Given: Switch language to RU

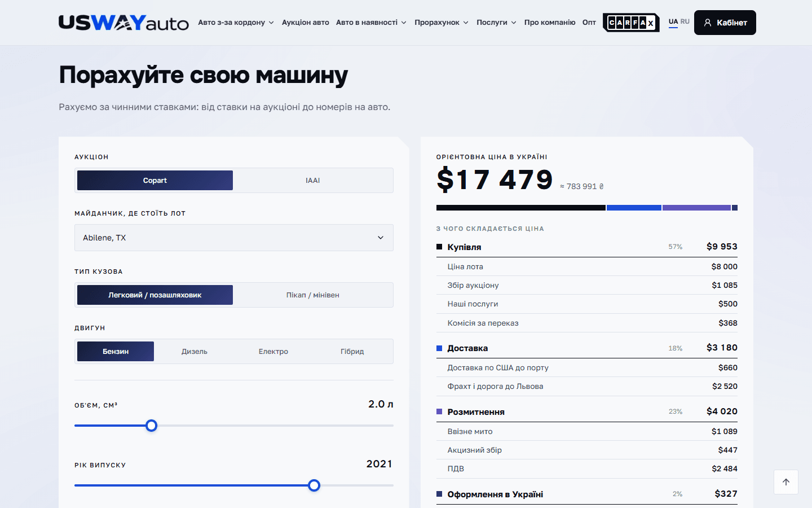Looking at the screenshot, I should click(x=685, y=21).
